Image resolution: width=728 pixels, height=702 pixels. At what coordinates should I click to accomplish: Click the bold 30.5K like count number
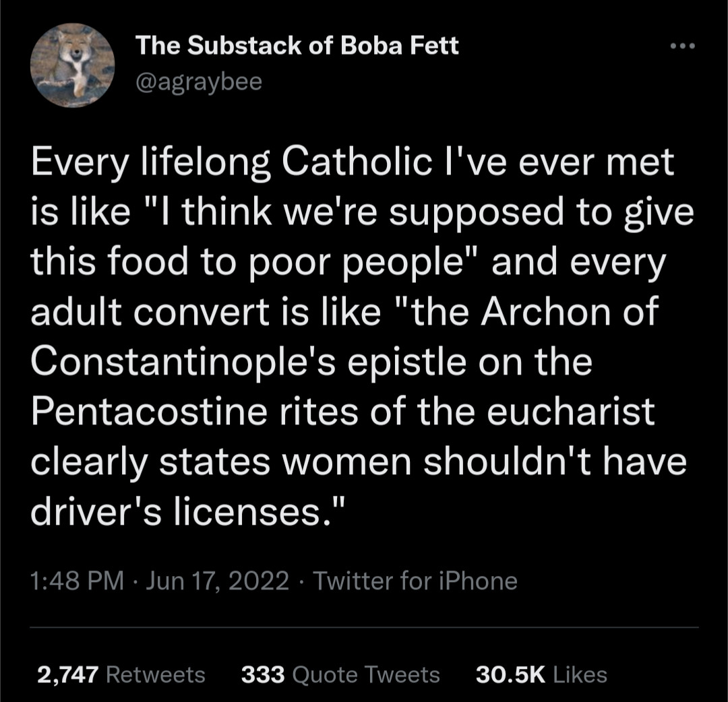coord(510,674)
